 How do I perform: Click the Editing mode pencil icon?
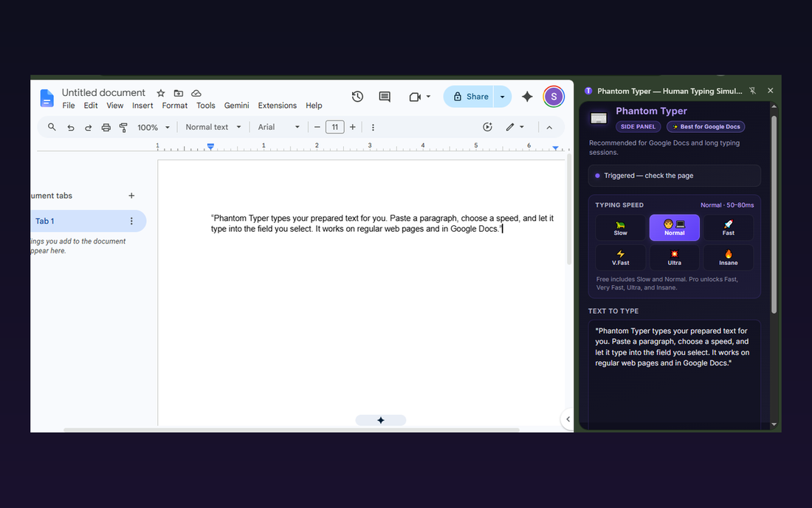click(510, 127)
